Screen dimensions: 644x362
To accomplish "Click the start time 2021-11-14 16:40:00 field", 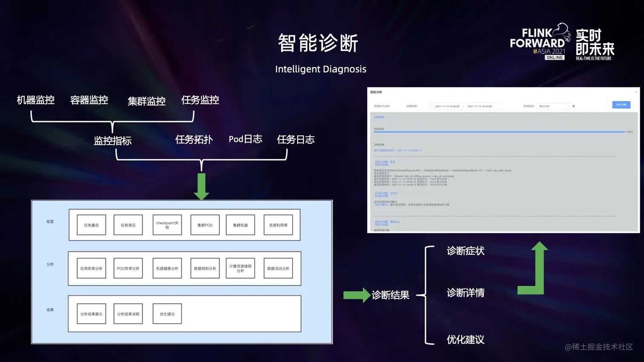I will coord(447,106).
